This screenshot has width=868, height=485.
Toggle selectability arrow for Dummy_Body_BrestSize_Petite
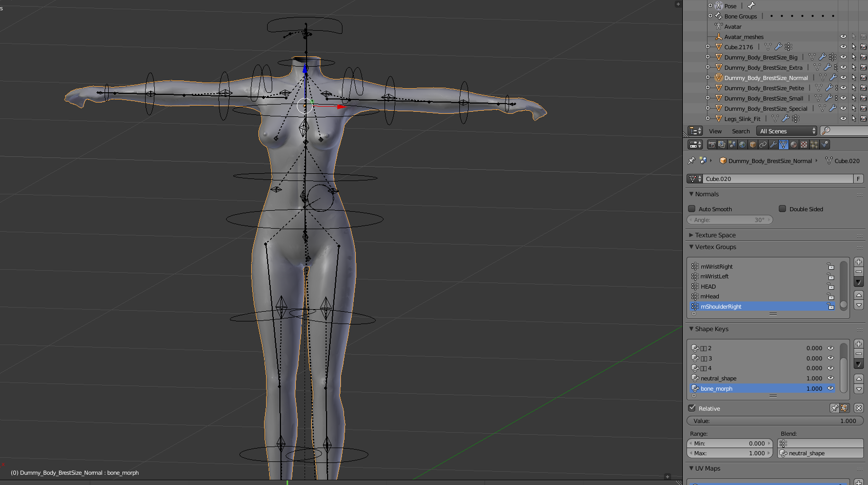[x=854, y=88]
